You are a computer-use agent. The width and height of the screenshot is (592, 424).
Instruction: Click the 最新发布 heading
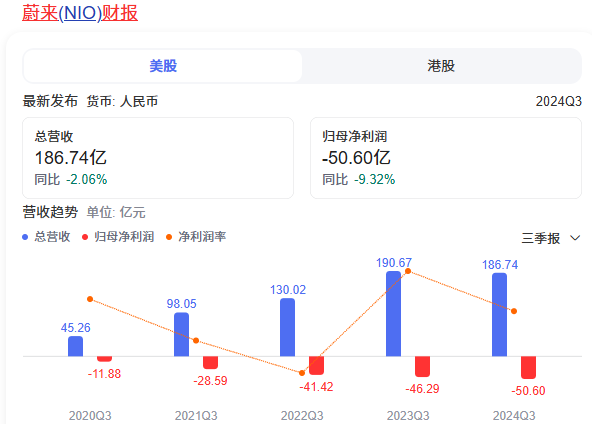pyautogui.click(x=50, y=101)
